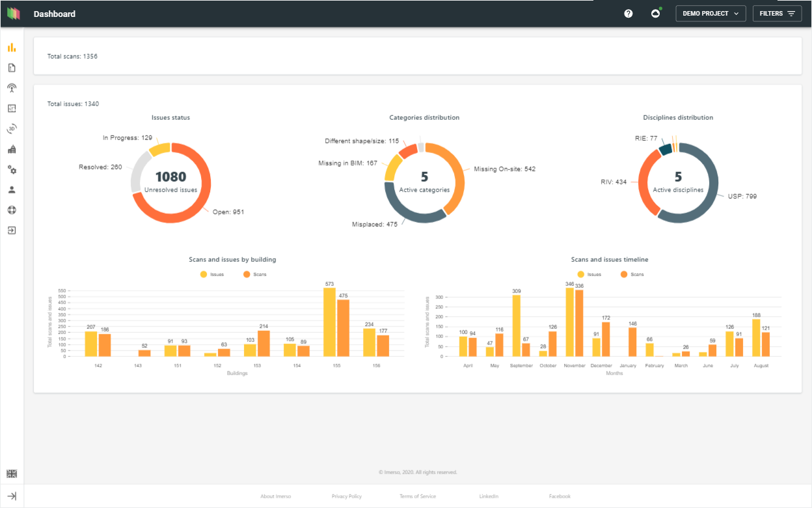Open settings via the gears icon
The image size is (812, 508).
[11, 169]
